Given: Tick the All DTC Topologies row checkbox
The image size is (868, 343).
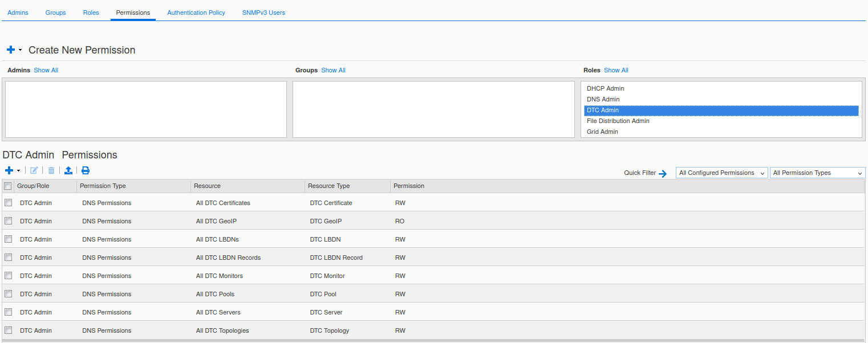Looking at the screenshot, I should [x=9, y=330].
